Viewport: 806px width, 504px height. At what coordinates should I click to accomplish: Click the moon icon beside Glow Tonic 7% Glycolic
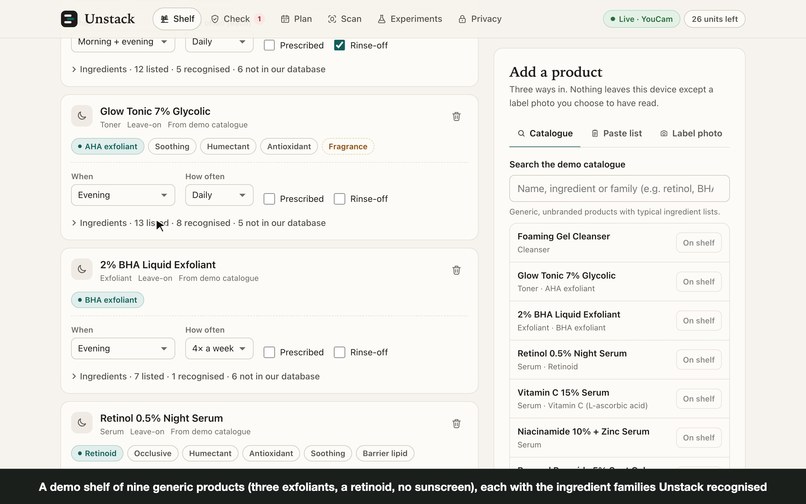tap(82, 116)
